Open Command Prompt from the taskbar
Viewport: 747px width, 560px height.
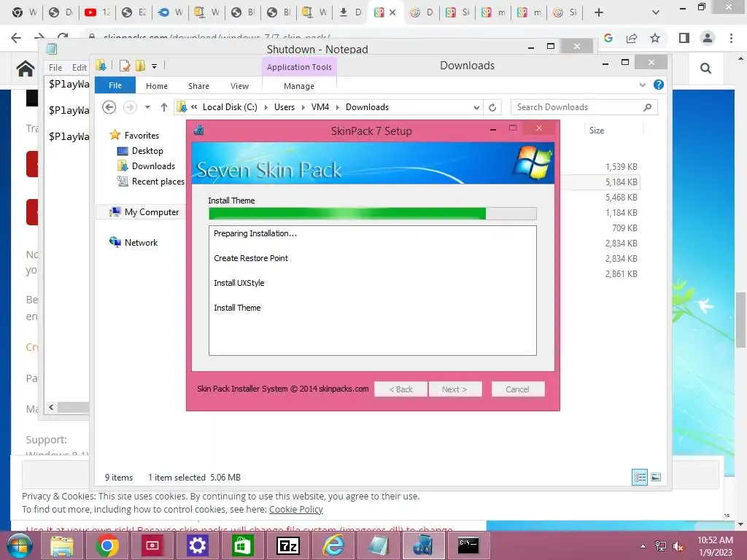468,545
